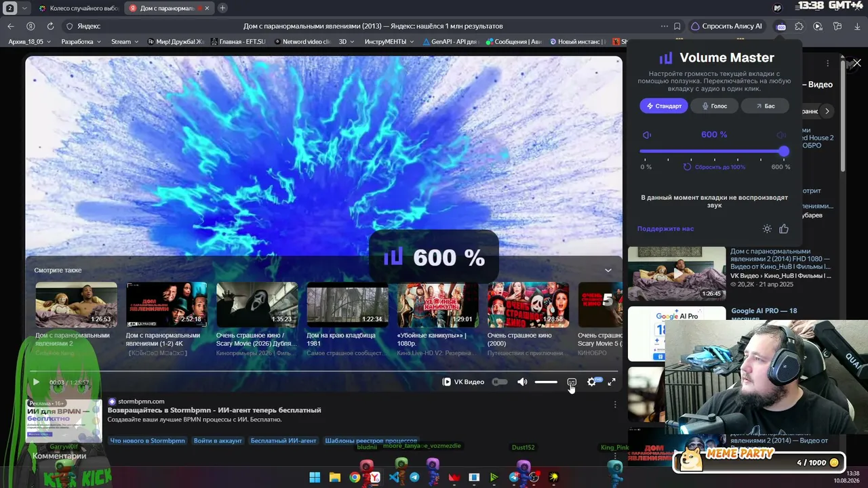Click the Поддержите нас link
868x488 pixels.
665,229
